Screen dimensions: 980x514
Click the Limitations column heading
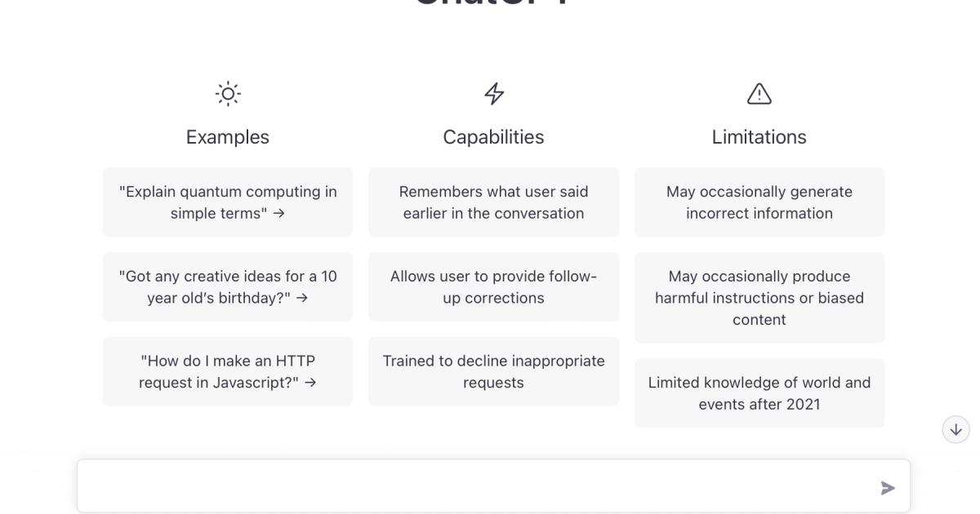pos(759,137)
